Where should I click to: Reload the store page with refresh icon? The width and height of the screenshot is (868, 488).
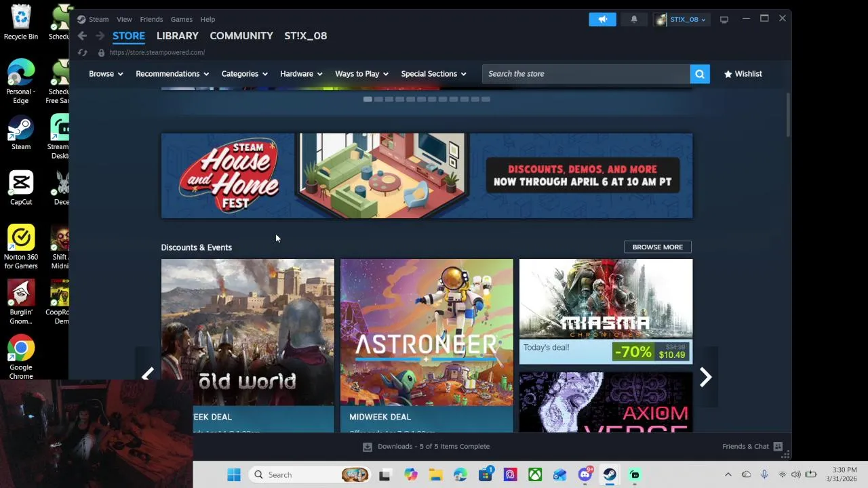coord(82,52)
